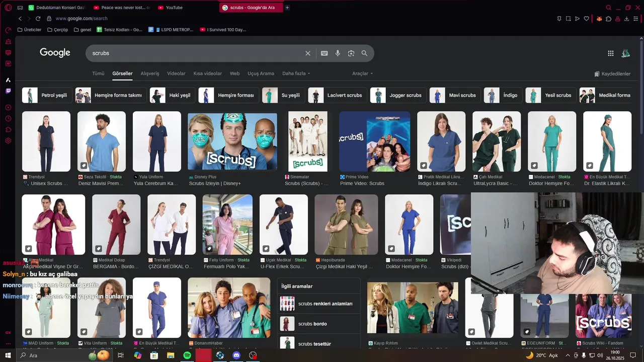644x362 pixels.
Task: Submit search with magnifier icon
Action: click(364, 53)
